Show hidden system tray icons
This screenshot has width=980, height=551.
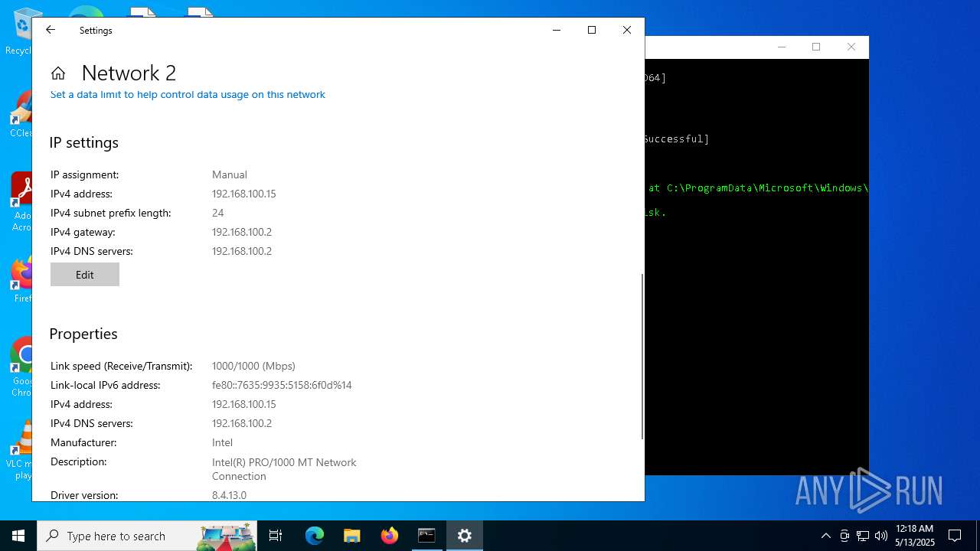click(x=825, y=536)
